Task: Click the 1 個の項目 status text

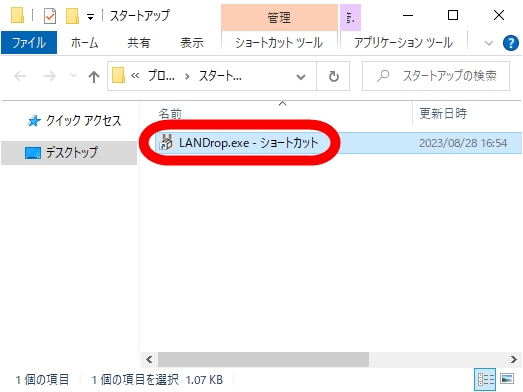Action: tap(42, 380)
